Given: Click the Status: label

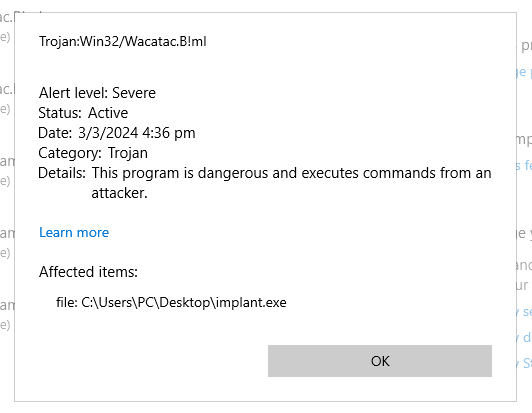Looking at the screenshot, I should pos(60,113).
